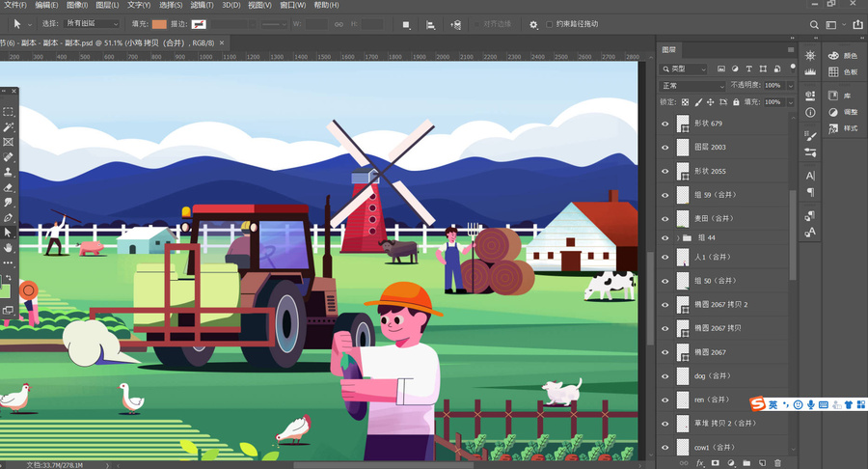Select the Clone Stamp tool

click(9, 172)
